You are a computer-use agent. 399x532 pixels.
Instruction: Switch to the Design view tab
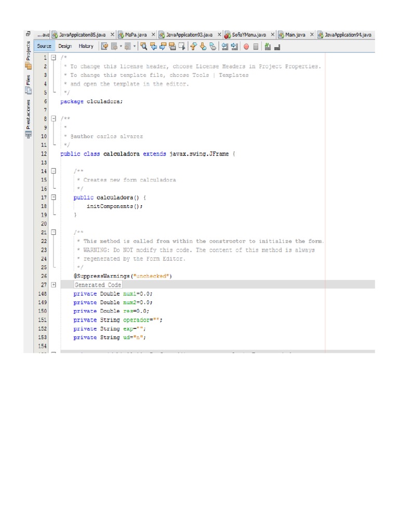tap(65, 46)
